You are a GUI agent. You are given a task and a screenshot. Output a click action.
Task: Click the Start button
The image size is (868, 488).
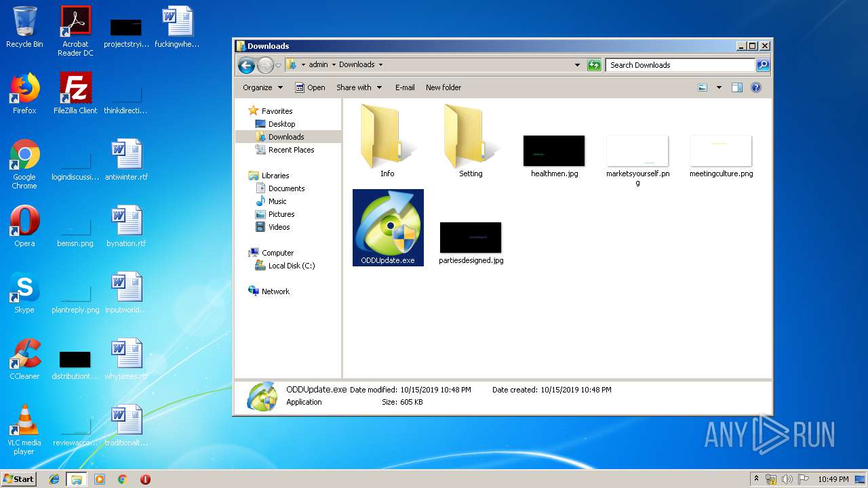coord(19,479)
